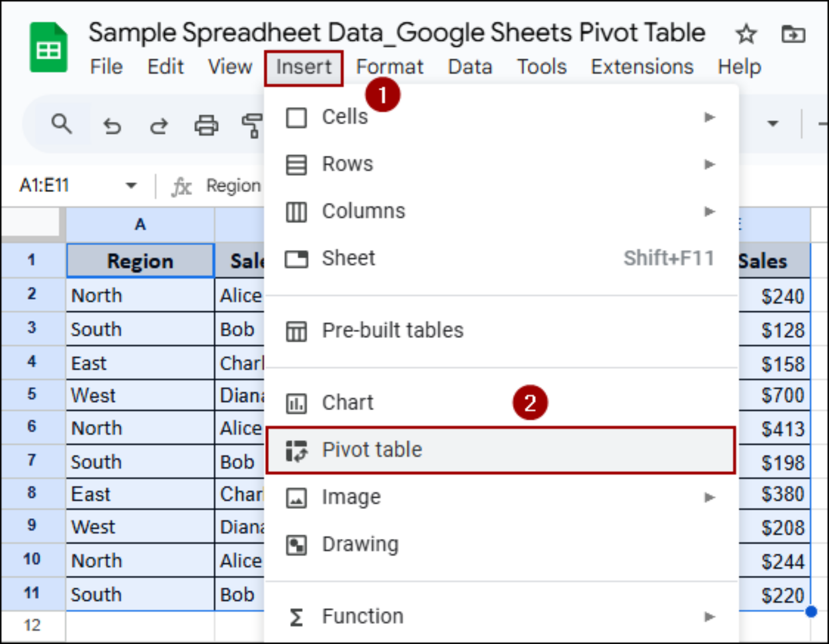Insert a Drawing

359,544
